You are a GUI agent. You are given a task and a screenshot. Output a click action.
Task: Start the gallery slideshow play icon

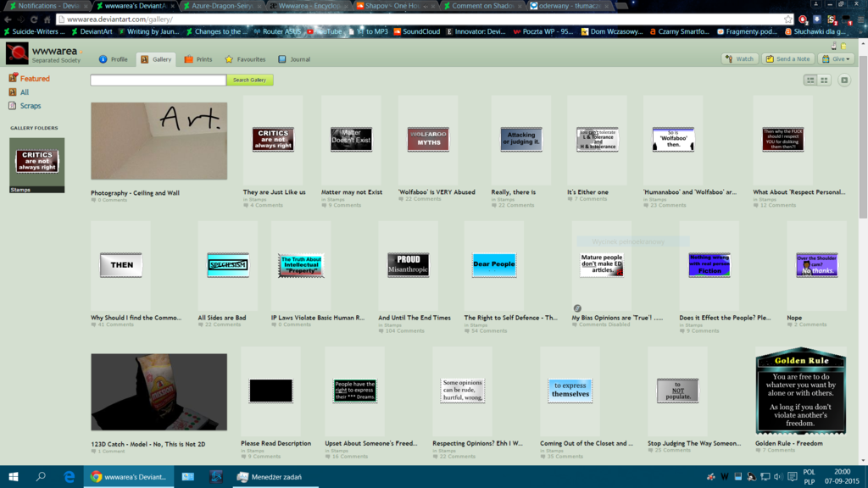844,80
